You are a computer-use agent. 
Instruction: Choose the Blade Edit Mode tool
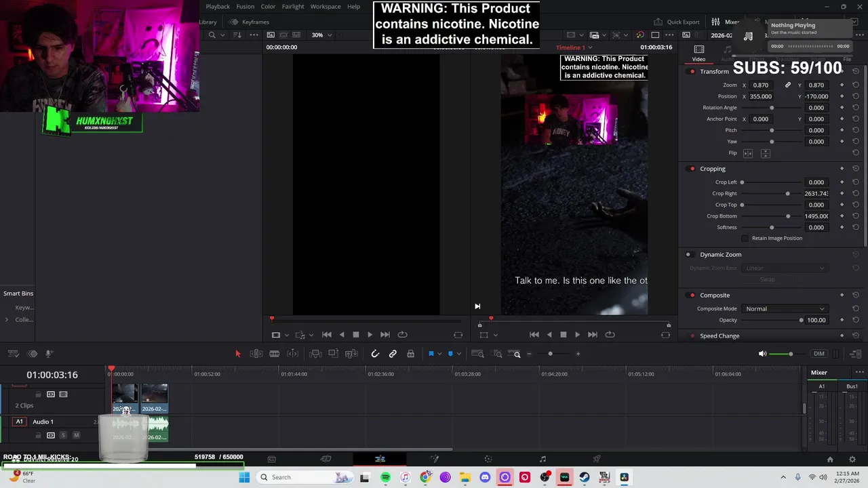tap(275, 354)
